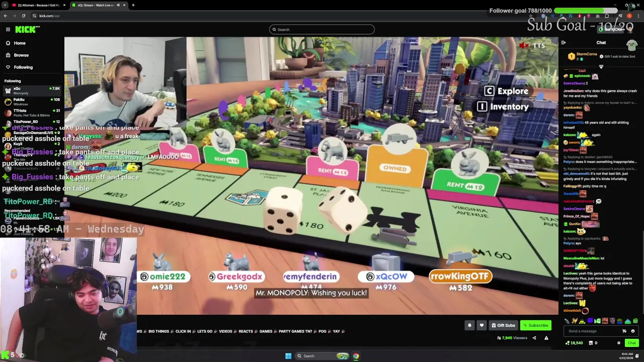Toggle the stream notification bell
The height and width of the screenshot is (362, 644).
pyautogui.click(x=469, y=325)
